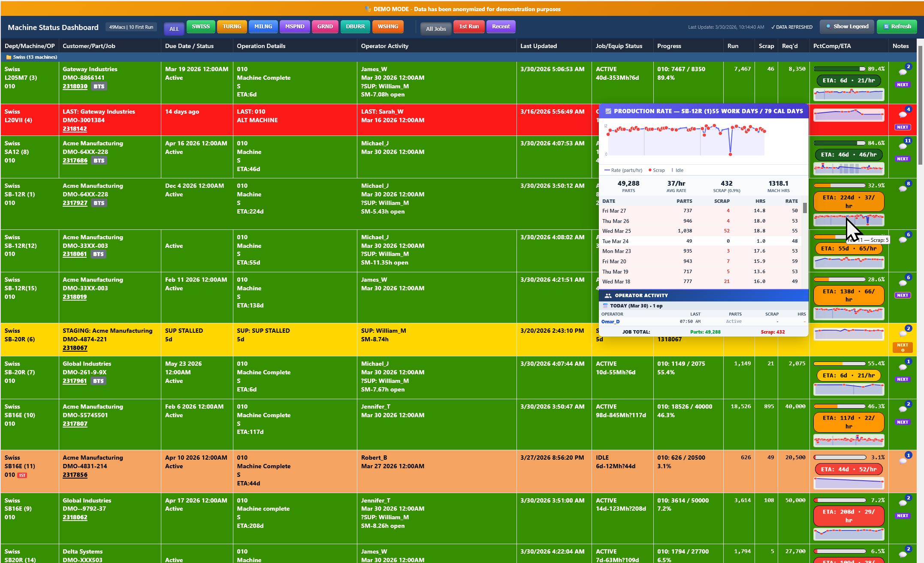Click the BTS badge on job 2317686
This screenshot has height=563, width=924.
(99, 160)
